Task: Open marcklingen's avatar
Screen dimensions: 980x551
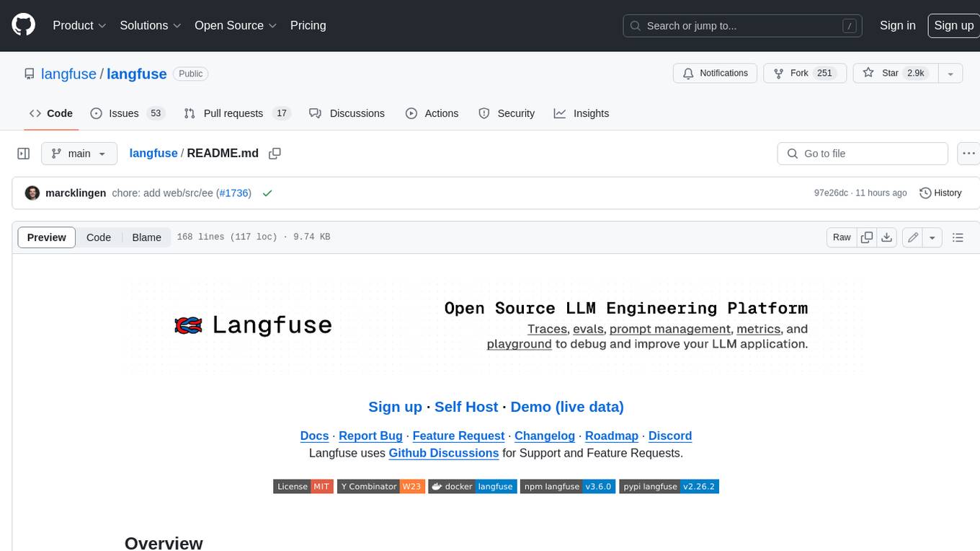Action: [x=32, y=193]
